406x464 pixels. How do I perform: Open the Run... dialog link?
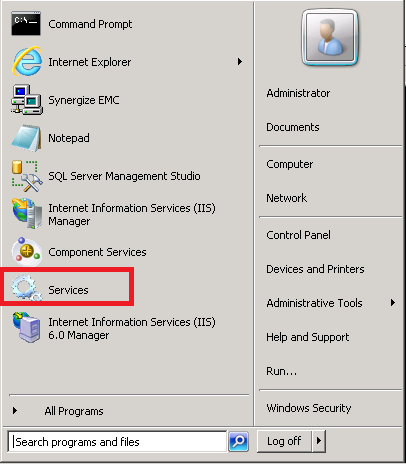tap(281, 371)
